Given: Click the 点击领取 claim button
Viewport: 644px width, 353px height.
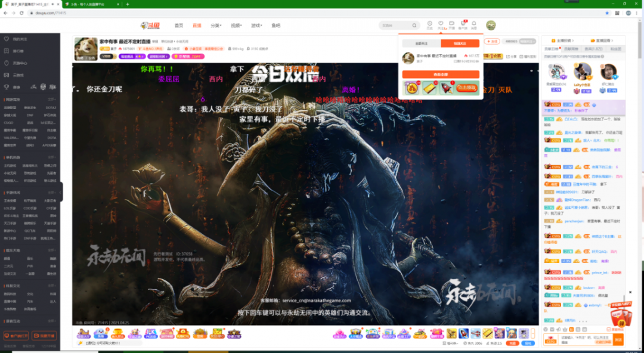Looking at the screenshot, I should tap(467, 88).
